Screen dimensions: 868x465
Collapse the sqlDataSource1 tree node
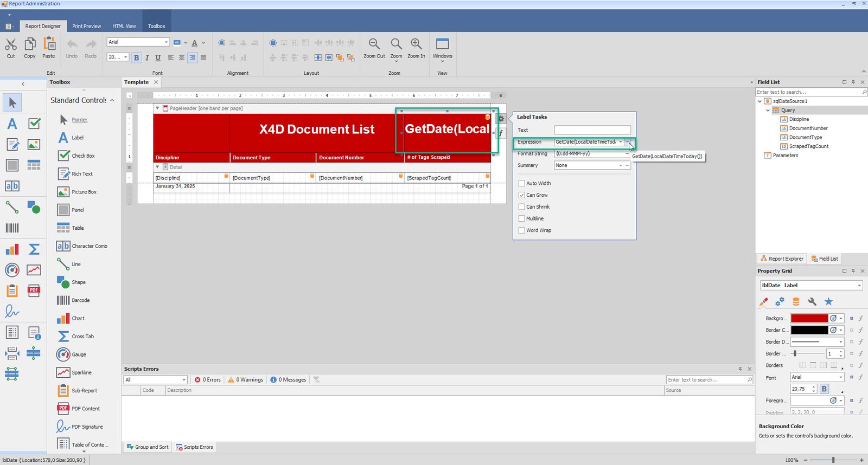(759, 101)
